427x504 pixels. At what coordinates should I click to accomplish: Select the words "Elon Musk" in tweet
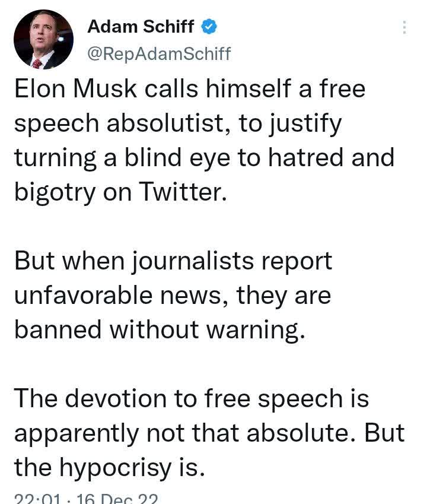pos(75,88)
